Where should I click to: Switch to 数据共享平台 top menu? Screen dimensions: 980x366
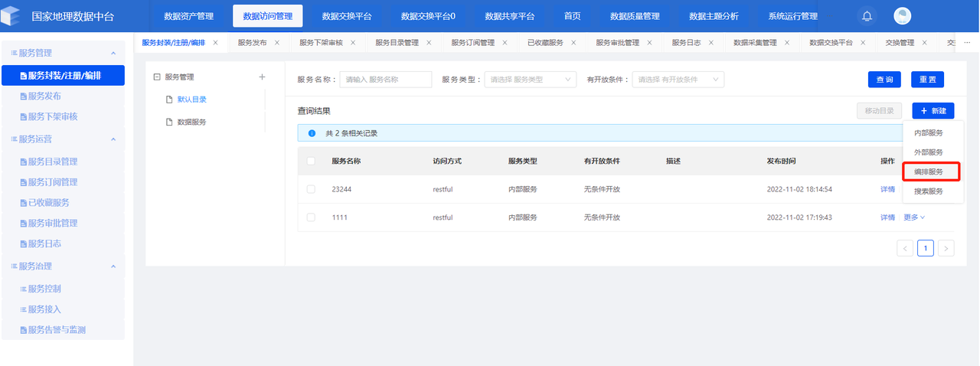[509, 16]
